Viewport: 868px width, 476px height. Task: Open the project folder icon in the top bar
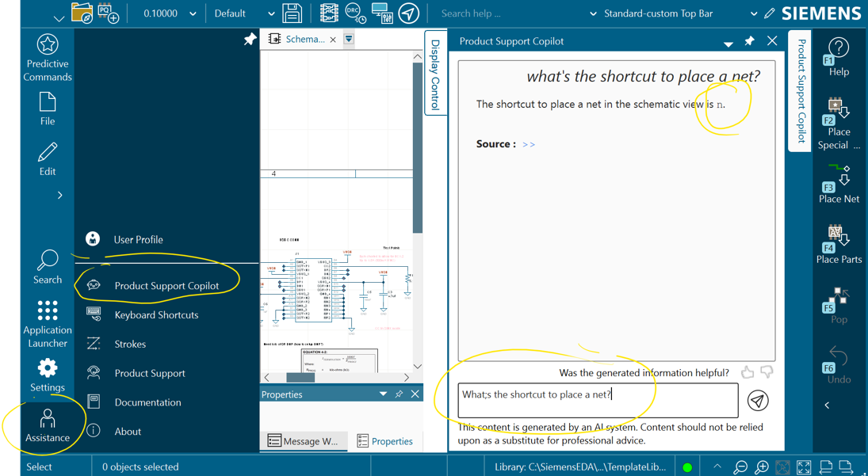[x=82, y=13]
